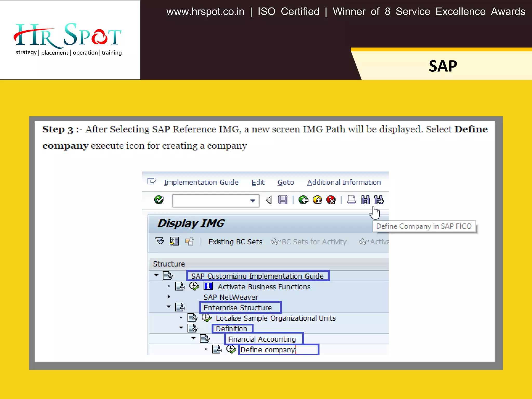Select the Definition tree row
This screenshot has height=399, width=532.
click(269, 328)
